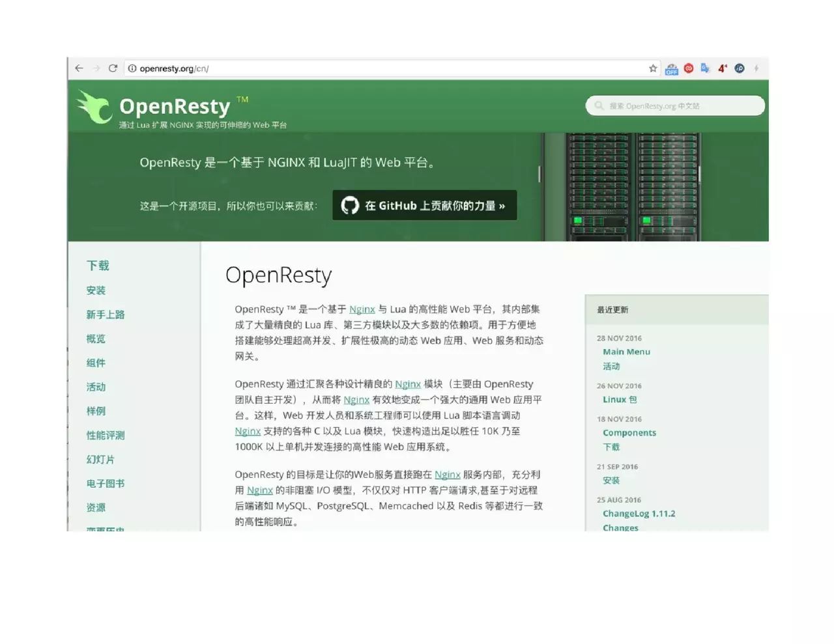This screenshot has height=644, width=834.
Task: Reload the page with the refresh icon
Action: point(113,68)
